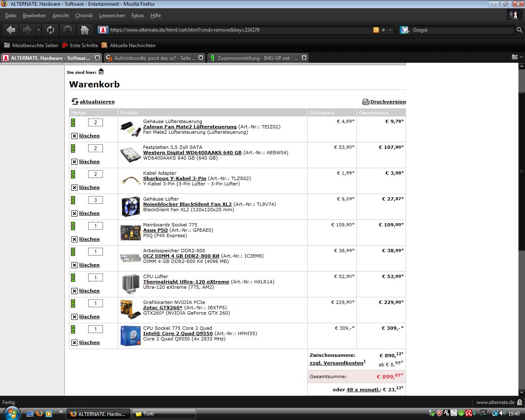Viewport: 525px width, 420px height.
Task: Click green availability indicator for Thermalright row
Action: click(73, 278)
